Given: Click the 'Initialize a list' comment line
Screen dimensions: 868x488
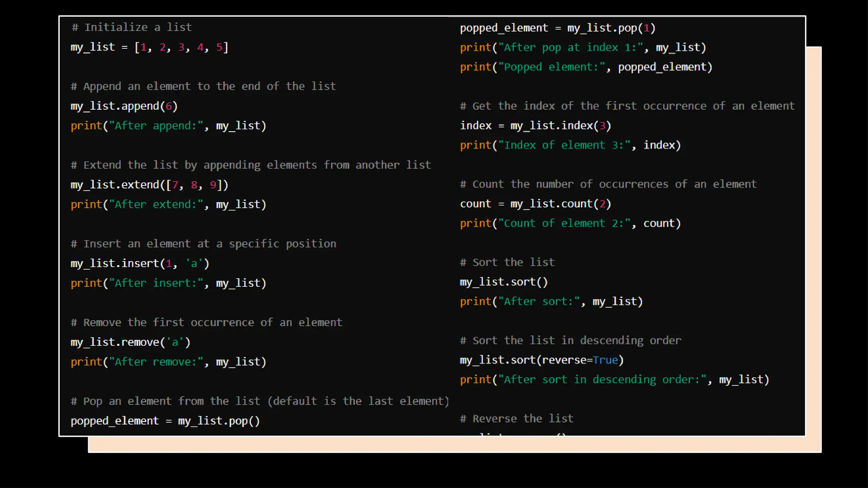Looking at the screenshot, I should tap(132, 27).
